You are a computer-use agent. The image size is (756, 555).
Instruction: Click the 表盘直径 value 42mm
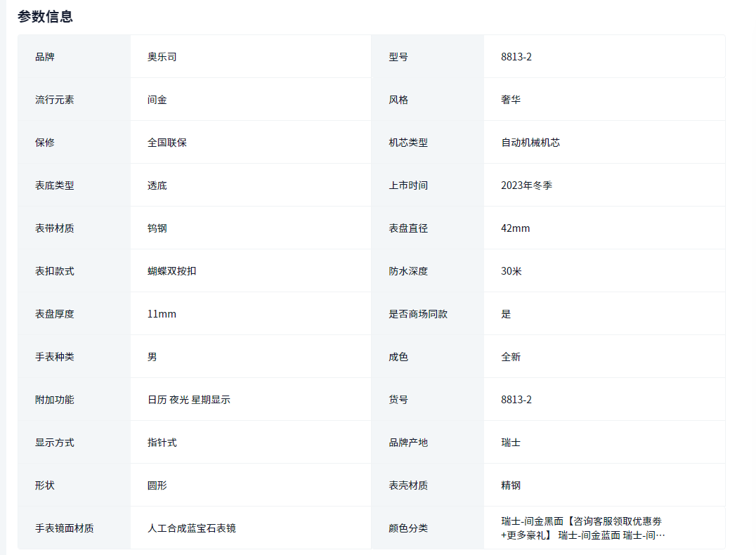[516, 228]
